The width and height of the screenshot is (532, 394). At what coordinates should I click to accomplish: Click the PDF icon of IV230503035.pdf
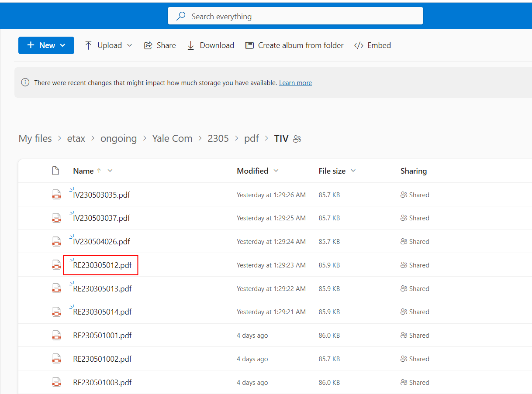56,195
